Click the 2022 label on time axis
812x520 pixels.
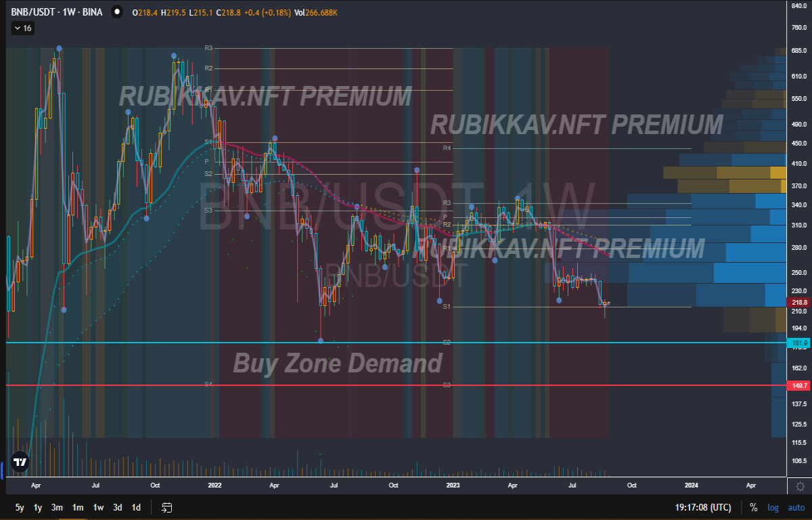coord(215,485)
